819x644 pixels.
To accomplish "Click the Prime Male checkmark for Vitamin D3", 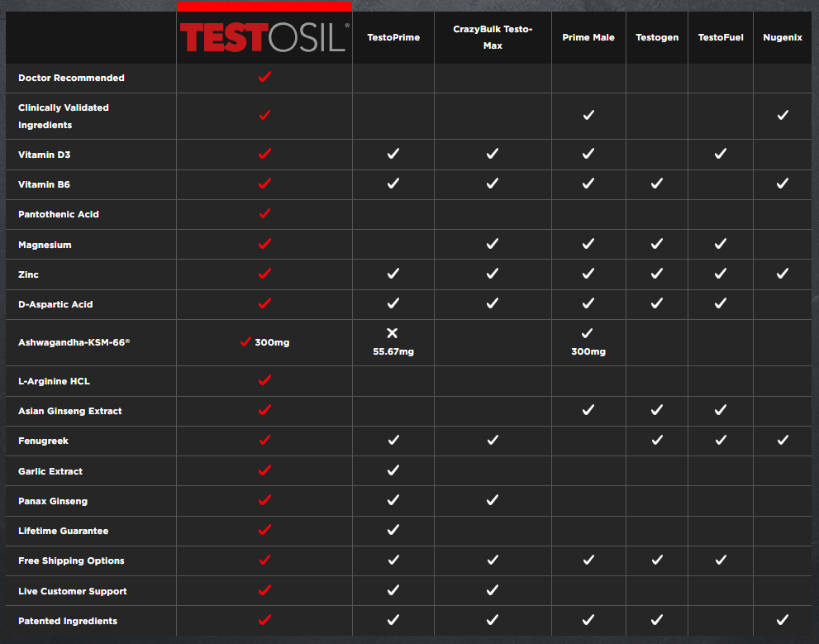I will (x=588, y=153).
